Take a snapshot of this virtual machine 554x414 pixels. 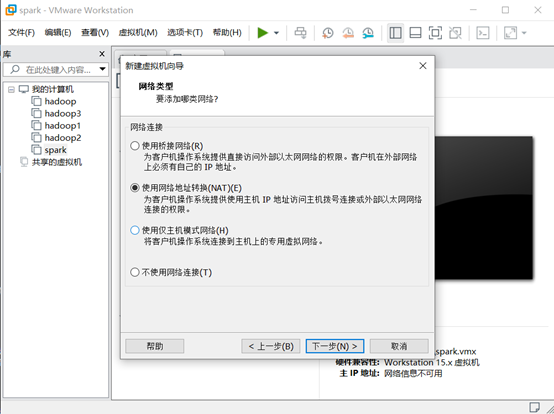click(x=328, y=33)
